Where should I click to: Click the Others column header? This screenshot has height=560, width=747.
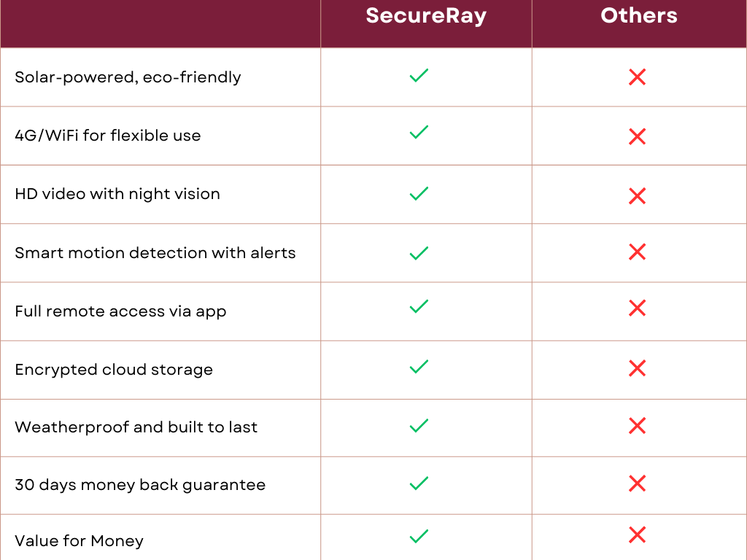point(639,16)
